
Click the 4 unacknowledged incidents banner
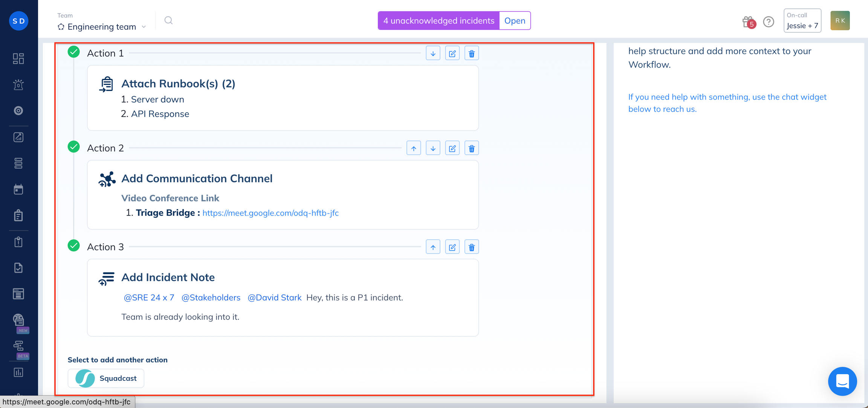point(439,20)
